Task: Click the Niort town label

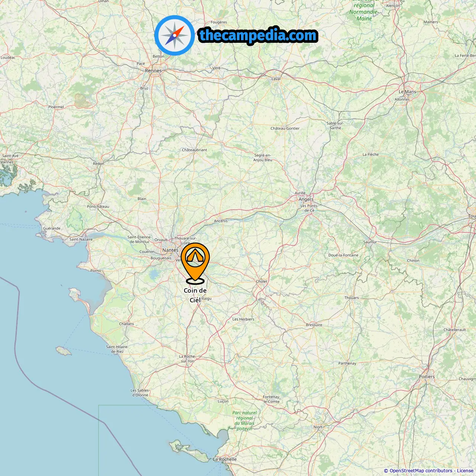Action: point(318,427)
